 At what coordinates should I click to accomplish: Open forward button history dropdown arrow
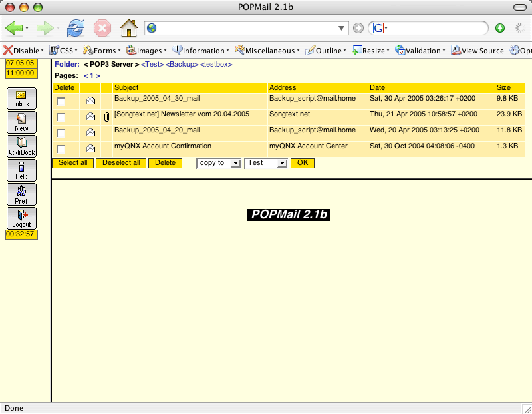[x=58, y=28]
